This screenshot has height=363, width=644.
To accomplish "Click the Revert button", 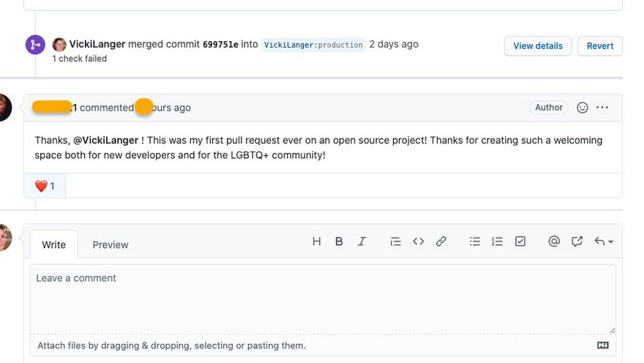I will tap(599, 46).
